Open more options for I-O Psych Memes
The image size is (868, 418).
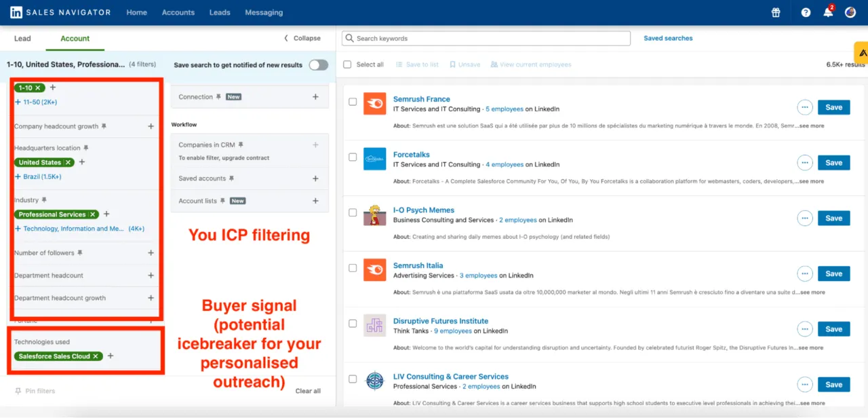[805, 218]
